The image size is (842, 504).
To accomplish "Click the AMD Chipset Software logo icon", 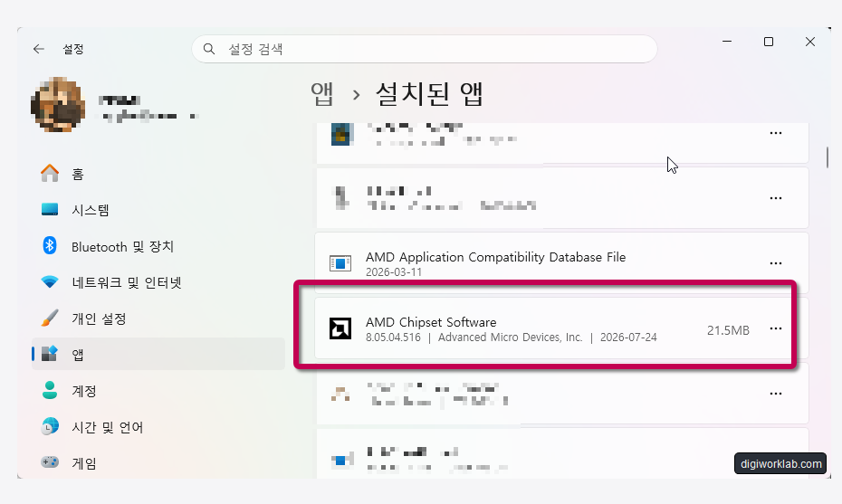I will (x=340, y=328).
